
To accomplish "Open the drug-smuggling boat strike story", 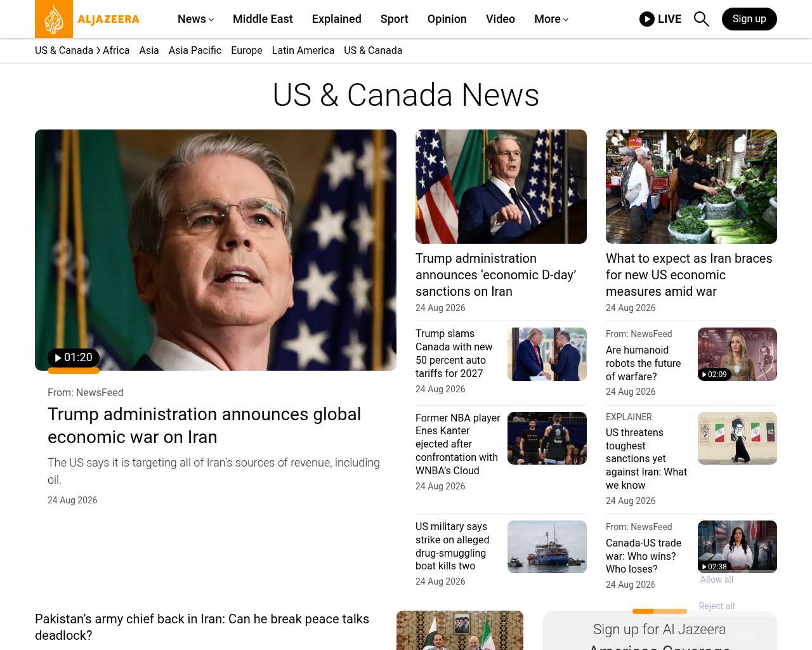I will tap(452, 547).
